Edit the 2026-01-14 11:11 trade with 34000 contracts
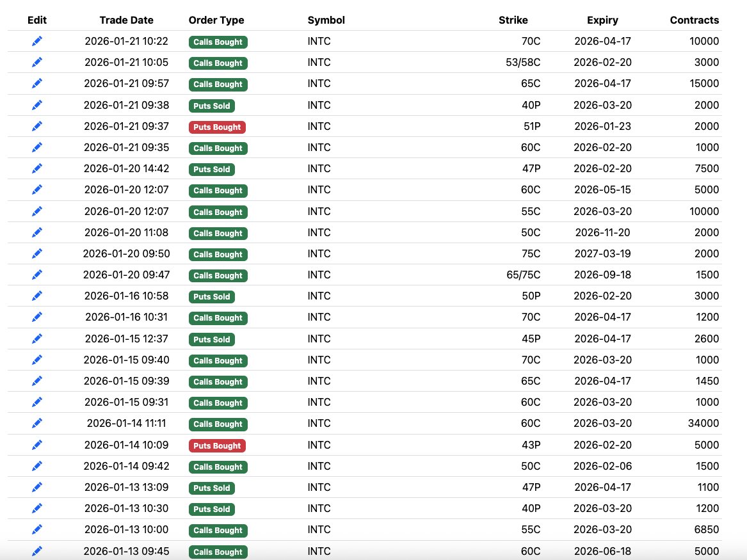Viewport: 747px width, 560px height. [x=36, y=423]
